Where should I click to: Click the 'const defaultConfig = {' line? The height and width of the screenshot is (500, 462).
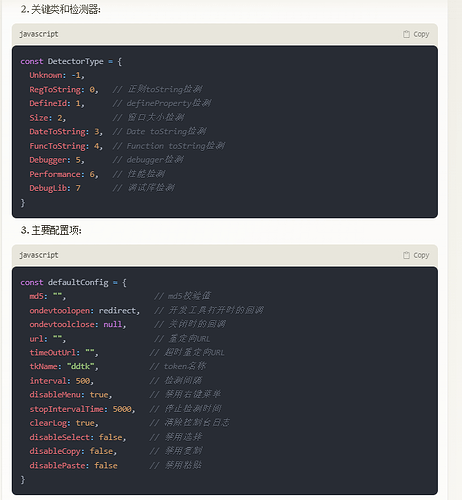pos(73,283)
